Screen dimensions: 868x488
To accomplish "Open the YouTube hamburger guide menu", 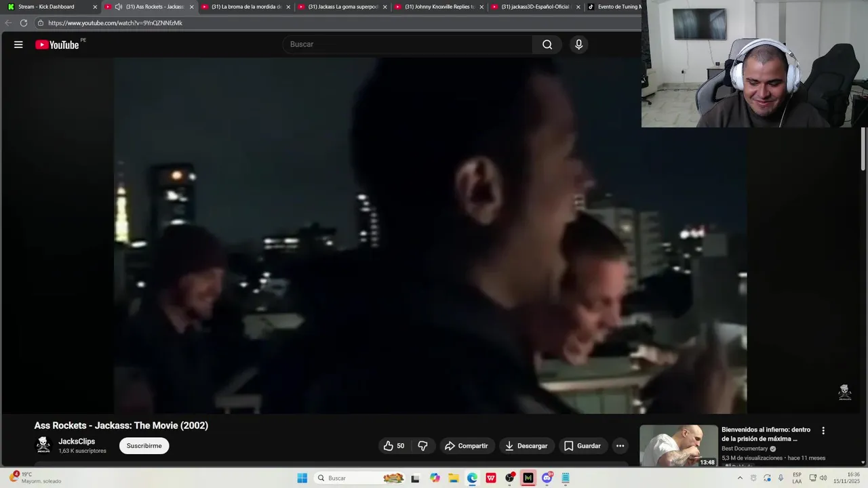I will [x=18, y=45].
